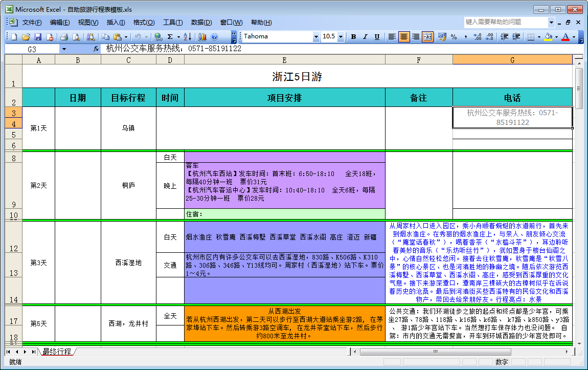Screen dimensions: 588x370
Task: Expand the Name Box dropdown beside G3
Action: 64,49
